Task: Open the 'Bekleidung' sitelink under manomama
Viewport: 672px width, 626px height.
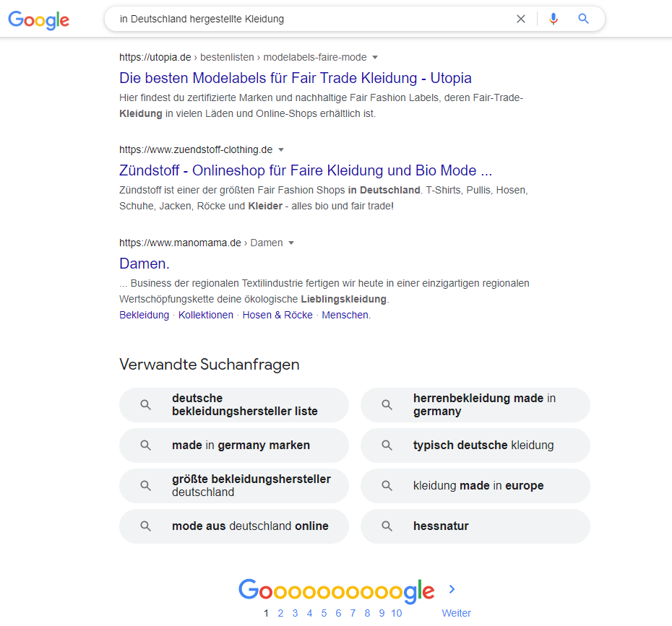Action: (144, 315)
